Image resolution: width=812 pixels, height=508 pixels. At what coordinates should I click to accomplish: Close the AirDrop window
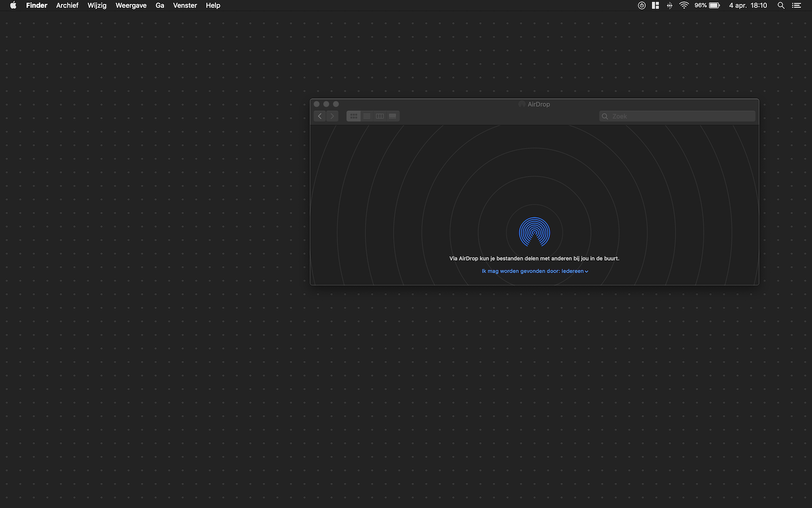coord(317,104)
